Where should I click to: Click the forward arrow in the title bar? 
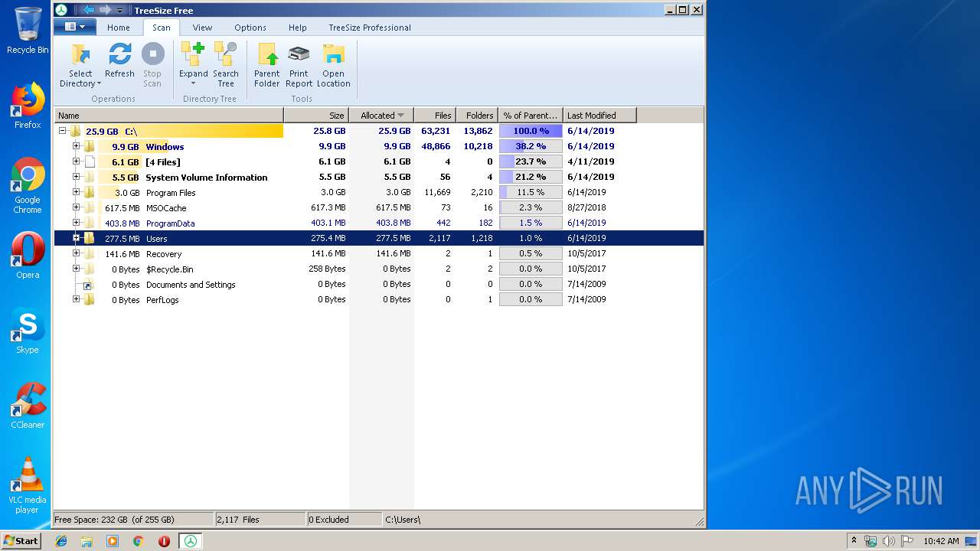[x=106, y=10]
